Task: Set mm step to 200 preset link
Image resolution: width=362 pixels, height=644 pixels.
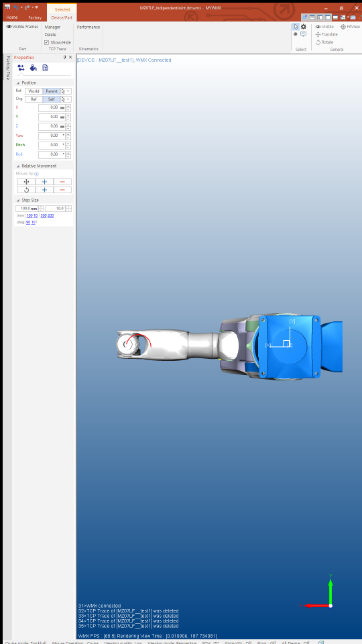Action: point(50,215)
